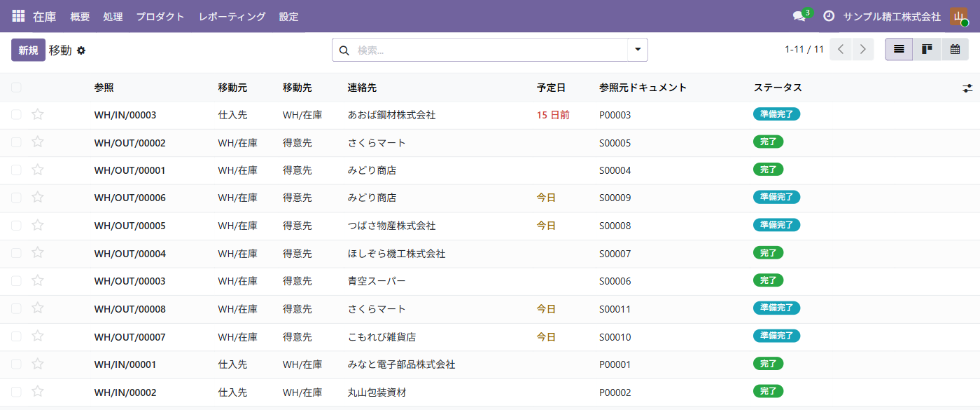Open transfer WH/IN/00002

(x=125, y=392)
